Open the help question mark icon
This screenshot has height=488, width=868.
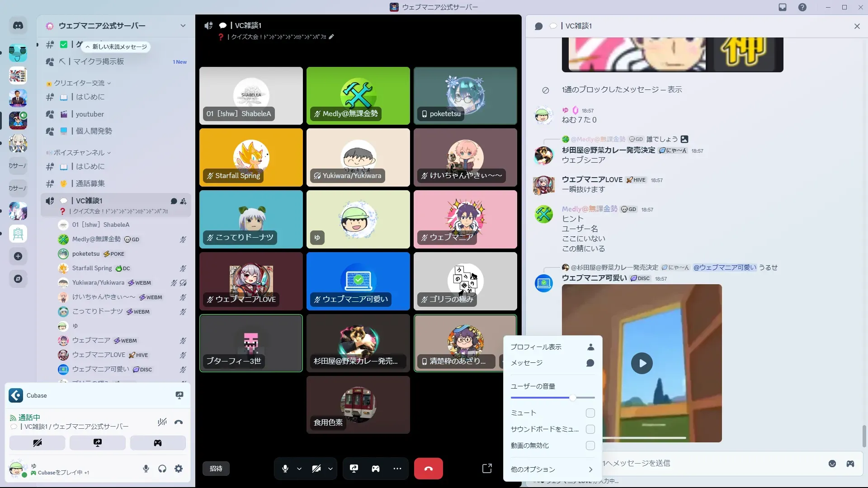click(x=802, y=7)
